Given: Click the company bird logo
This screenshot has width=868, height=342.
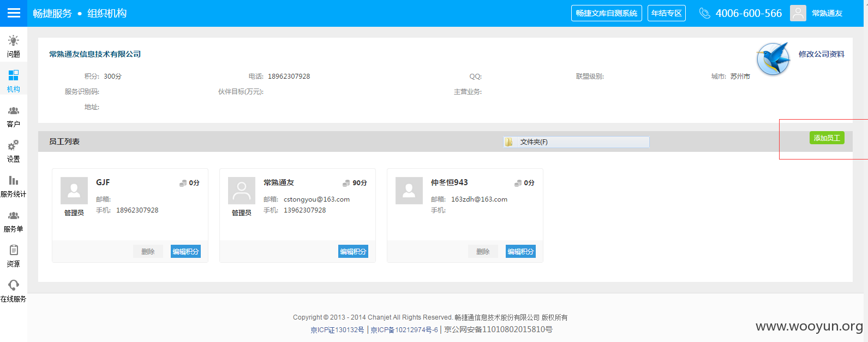Looking at the screenshot, I should click(x=773, y=58).
